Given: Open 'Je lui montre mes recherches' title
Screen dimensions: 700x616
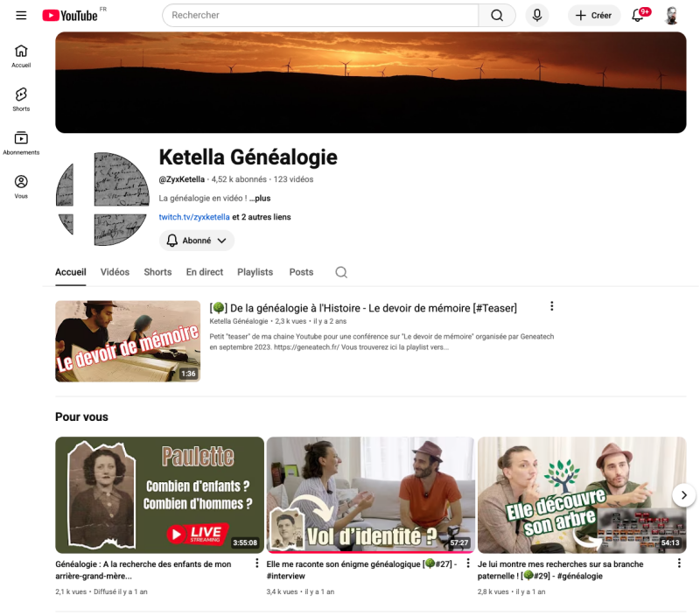Looking at the screenshot, I should tap(560, 570).
